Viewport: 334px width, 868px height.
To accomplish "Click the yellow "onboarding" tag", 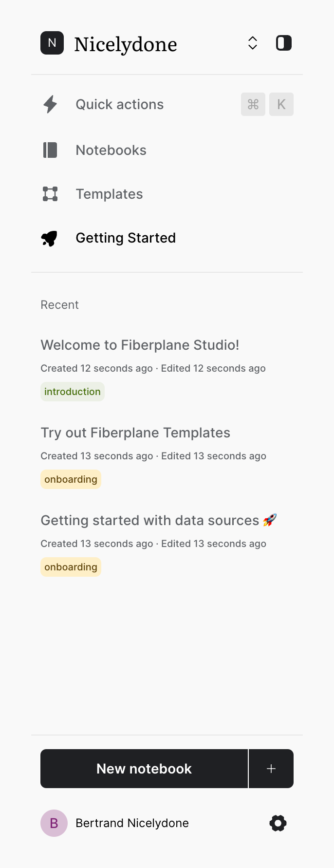I will [x=71, y=479].
